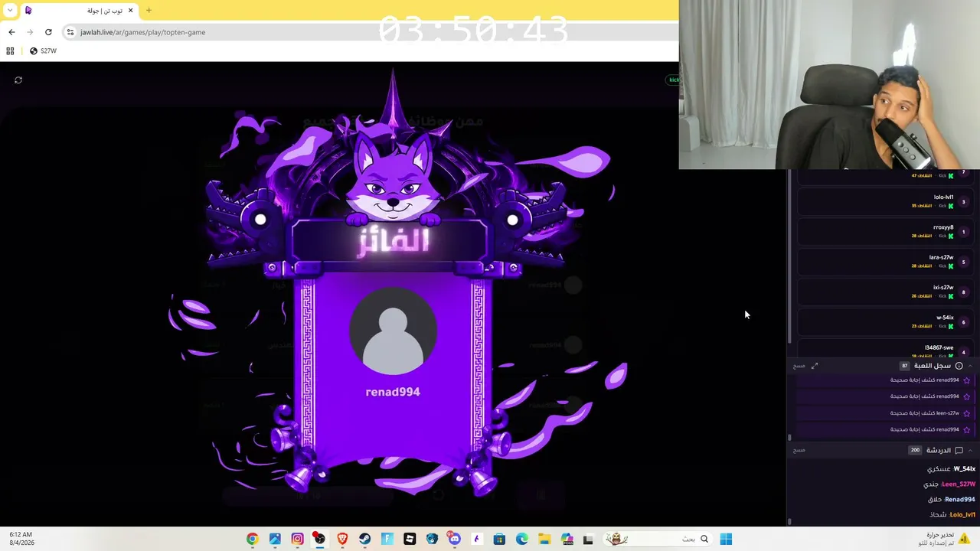Open Instagram from the taskbar

(x=297, y=540)
